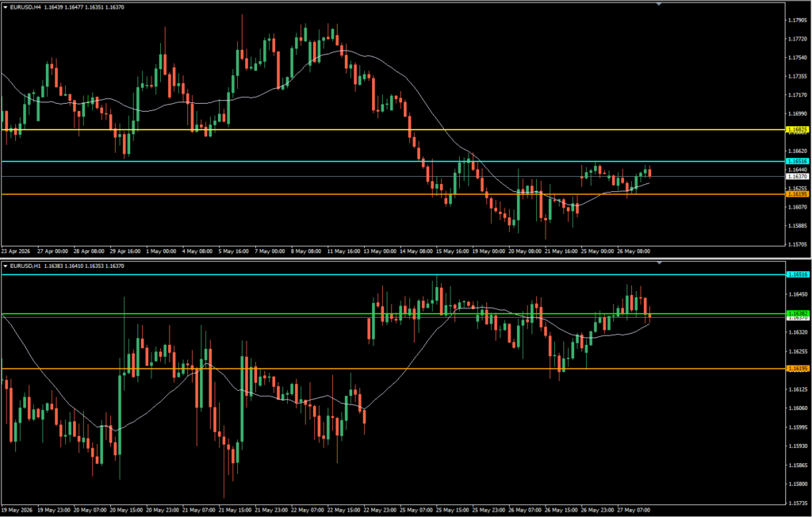The image size is (812, 517).
Task: Click the 1.15885 price level on H4 scale
Action: point(799,225)
